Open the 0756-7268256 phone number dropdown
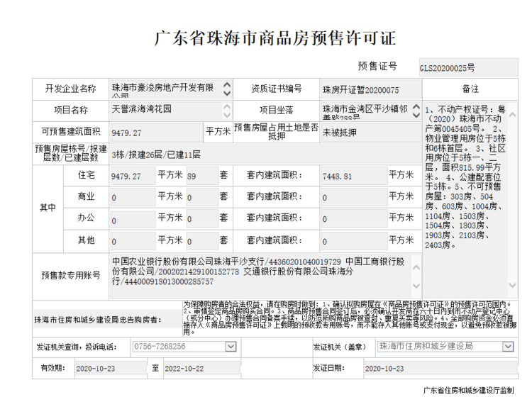532x397 pixels. coord(230,347)
